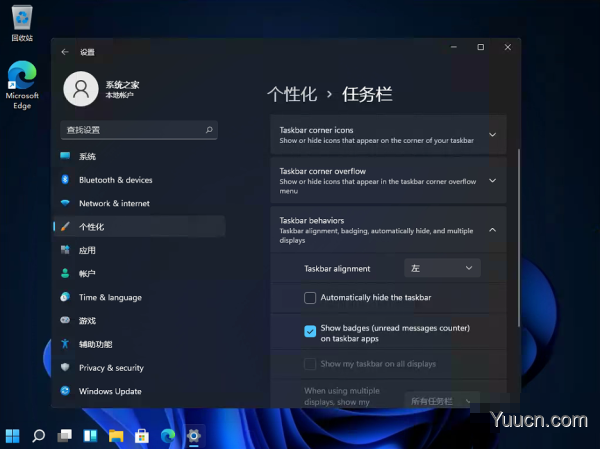Expand Taskbar corner overflow section

492,180
